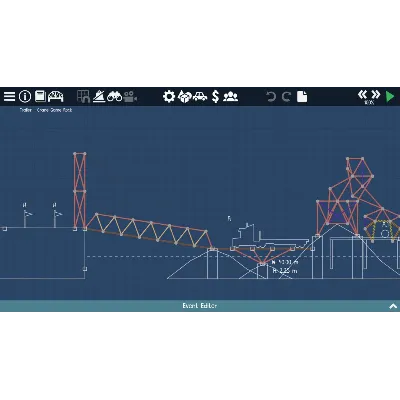This screenshot has width=400, height=400.
Task: Click the binoculars view icon
Action: point(114,97)
